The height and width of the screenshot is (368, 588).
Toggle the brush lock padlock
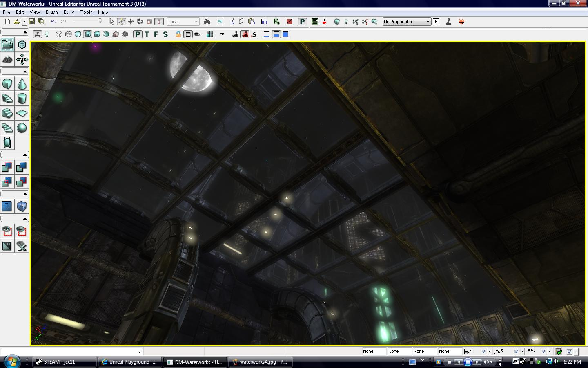tap(178, 34)
